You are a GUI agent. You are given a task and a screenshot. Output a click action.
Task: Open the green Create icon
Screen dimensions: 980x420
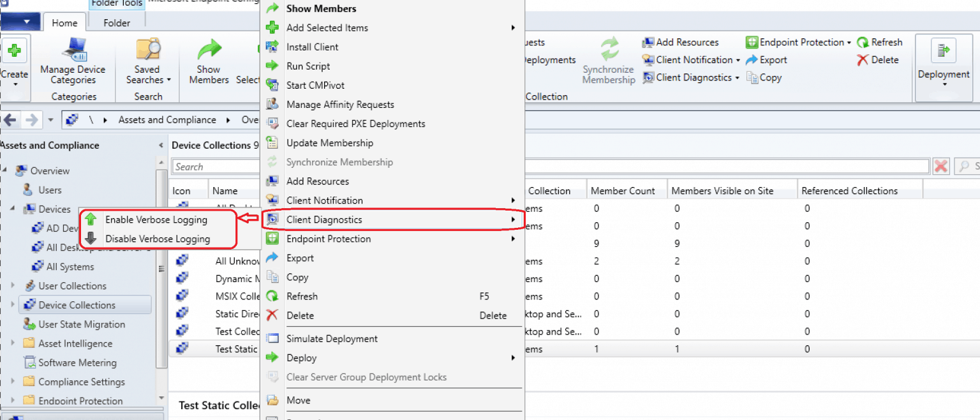(15, 50)
